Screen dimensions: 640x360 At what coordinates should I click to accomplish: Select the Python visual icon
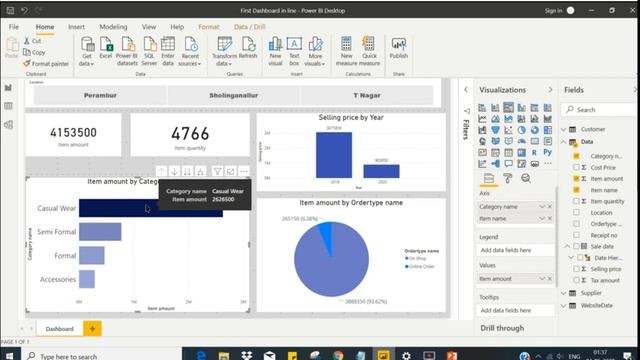point(548,153)
